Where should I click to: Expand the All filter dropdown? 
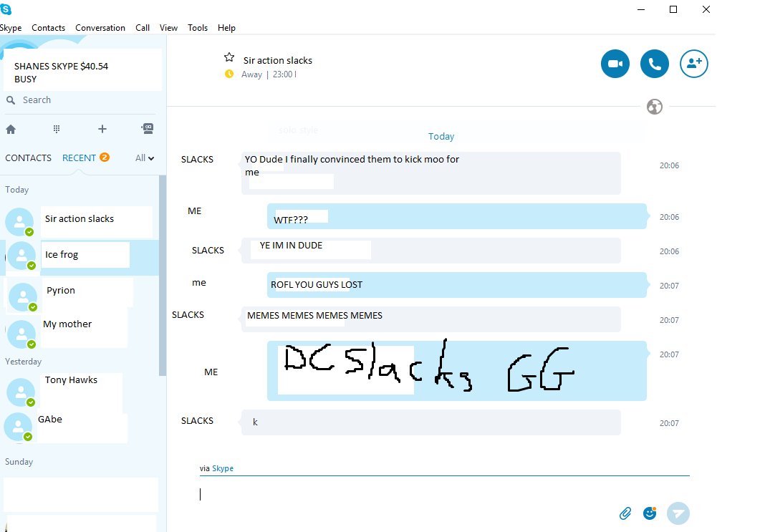tap(145, 158)
